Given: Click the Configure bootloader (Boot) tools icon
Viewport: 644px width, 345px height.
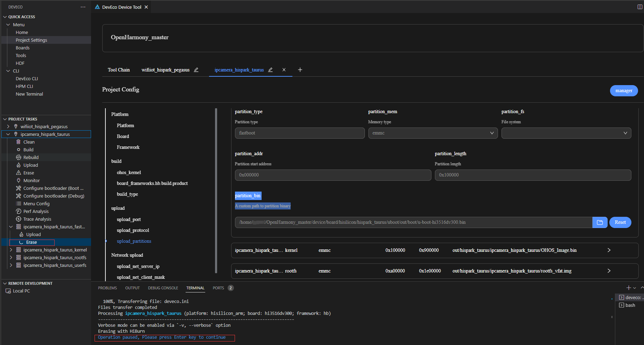Looking at the screenshot, I should click(x=19, y=188).
